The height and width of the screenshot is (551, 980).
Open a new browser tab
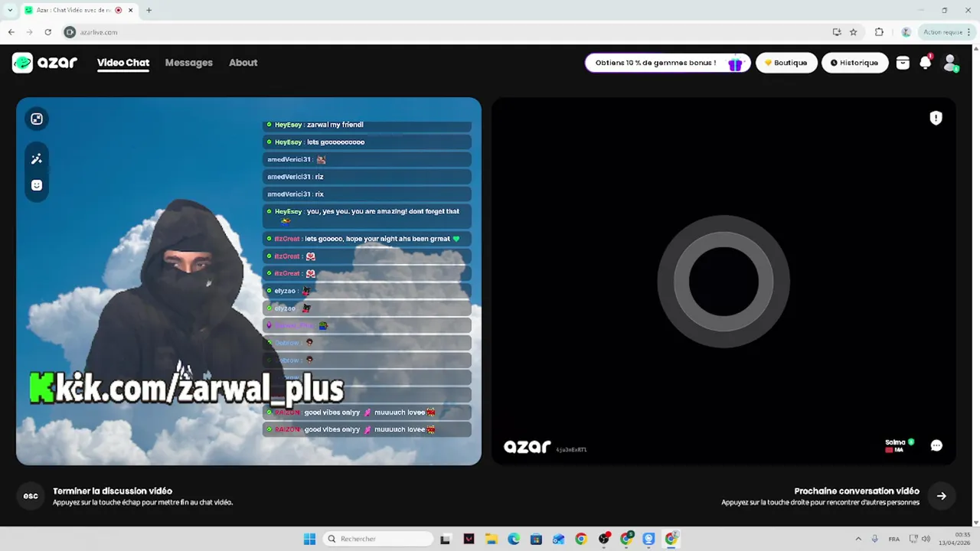pyautogui.click(x=149, y=10)
